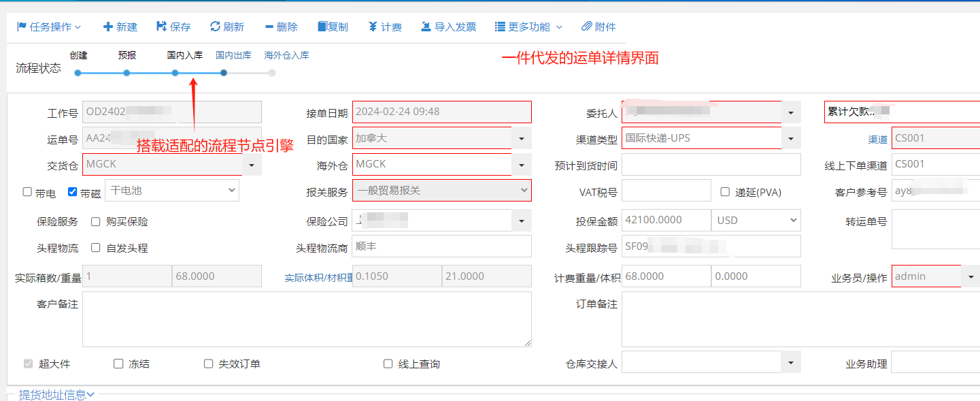Screen dimensions: 980x401
Task: Expand the 提货地址信息 section
Action: click(x=56, y=394)
